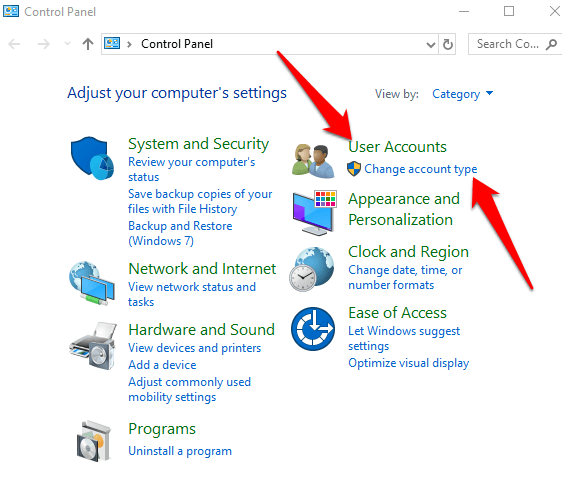This screenshot has width=562, height=477.
Task: Click the User Accounts people icon
Action: click(x=313, y=161)
